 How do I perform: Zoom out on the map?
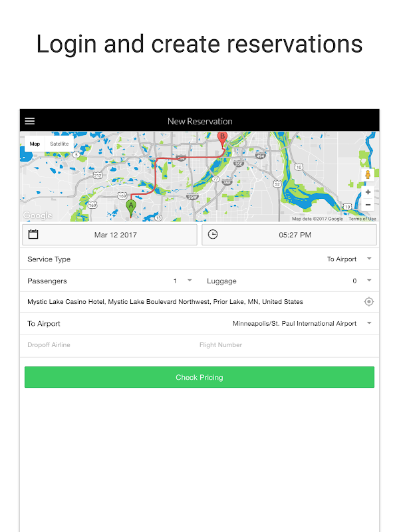tap(368, 205)
